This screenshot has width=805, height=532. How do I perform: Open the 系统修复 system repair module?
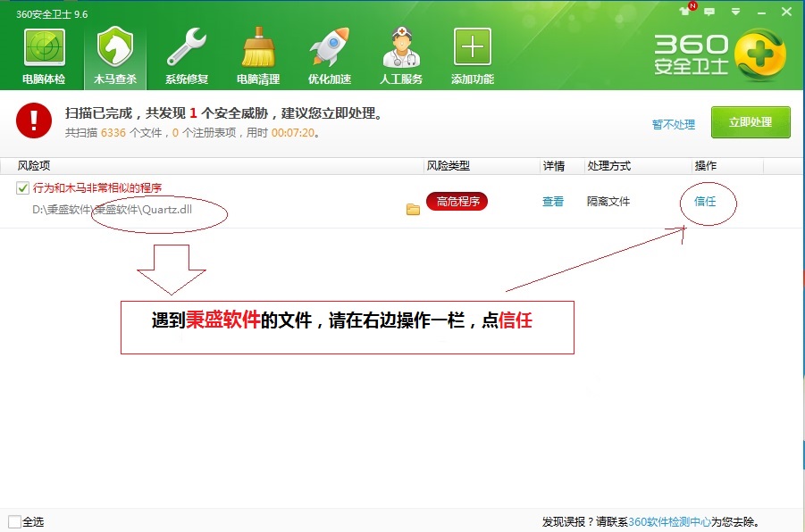coord(187,56)
